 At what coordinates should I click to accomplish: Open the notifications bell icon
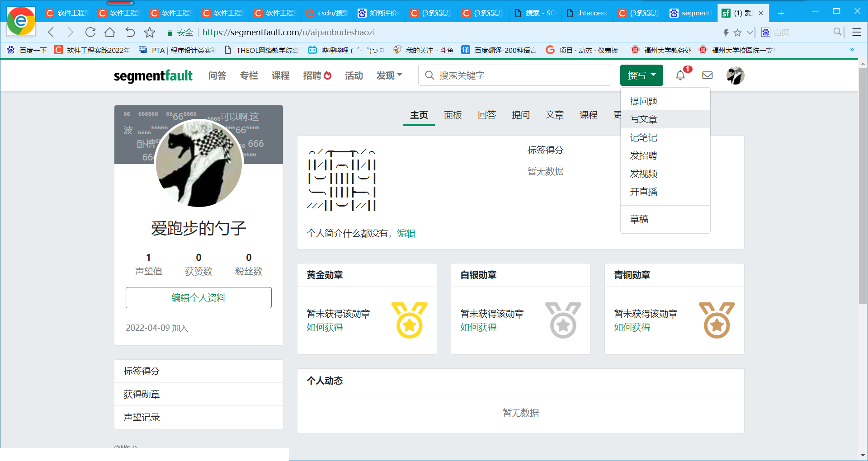[680, 75]
